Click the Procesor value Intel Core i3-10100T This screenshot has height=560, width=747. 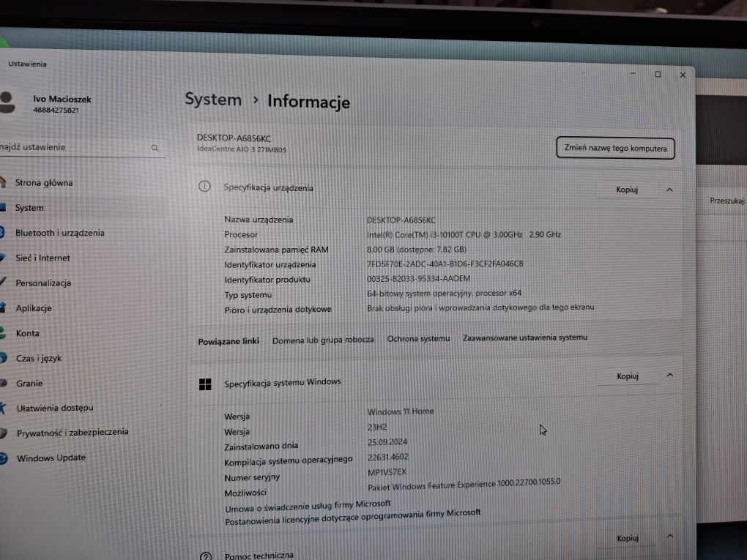click(x=464, y=235)
